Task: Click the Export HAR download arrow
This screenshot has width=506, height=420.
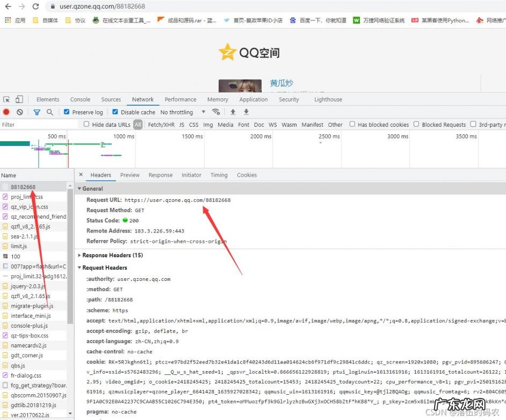Action: click(247, 112)
